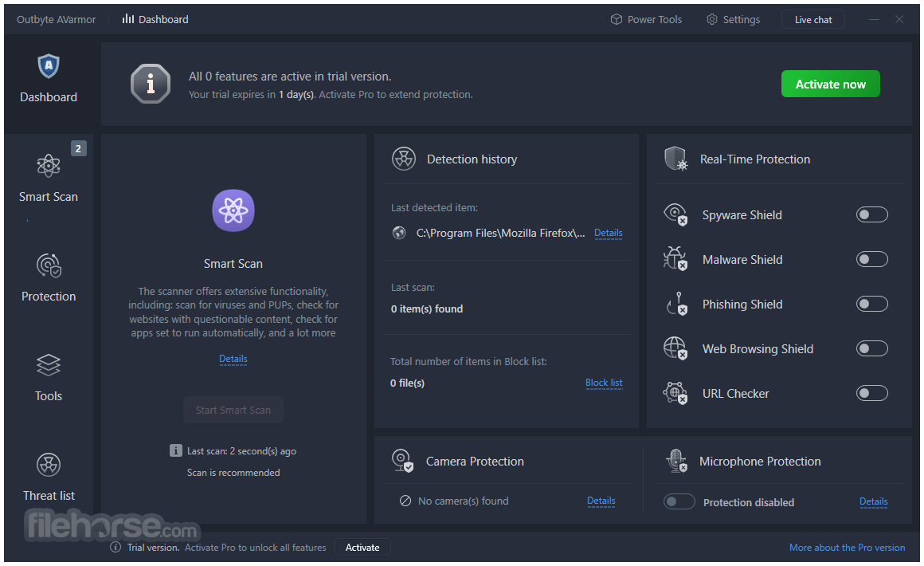The image size is (924, 566).
Task: Turn on the Web Browsing Shield switch
Action: (x=872, y=348)
